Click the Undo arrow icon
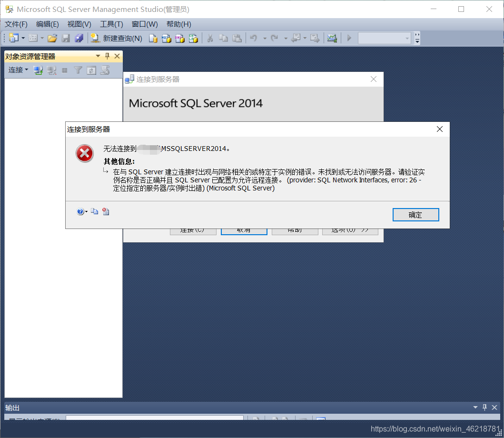This screenshot has height=438, width=504. (254, 38)
